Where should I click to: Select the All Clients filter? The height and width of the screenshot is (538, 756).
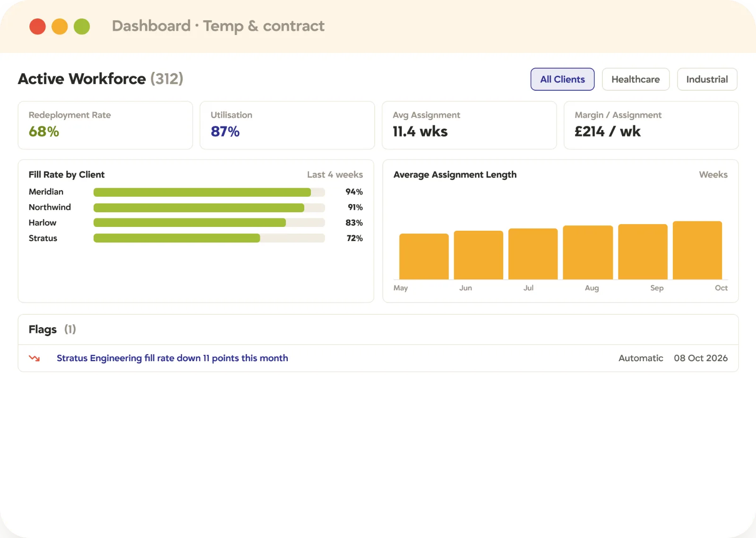[562, 79]
